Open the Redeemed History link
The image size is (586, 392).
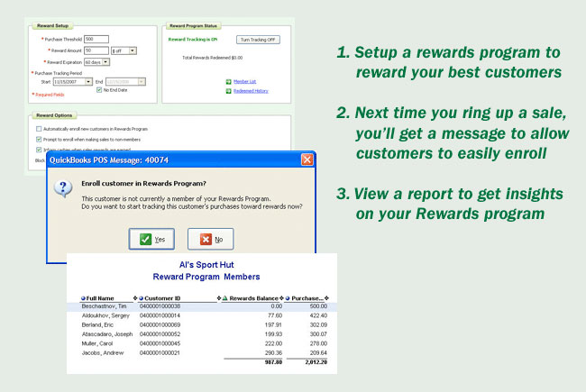point(250,90)
